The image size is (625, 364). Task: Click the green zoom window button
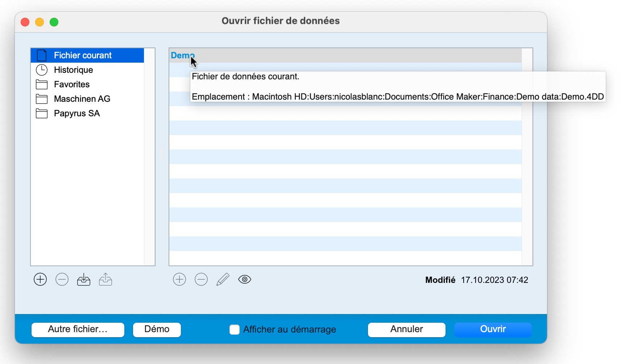point(54,22)
